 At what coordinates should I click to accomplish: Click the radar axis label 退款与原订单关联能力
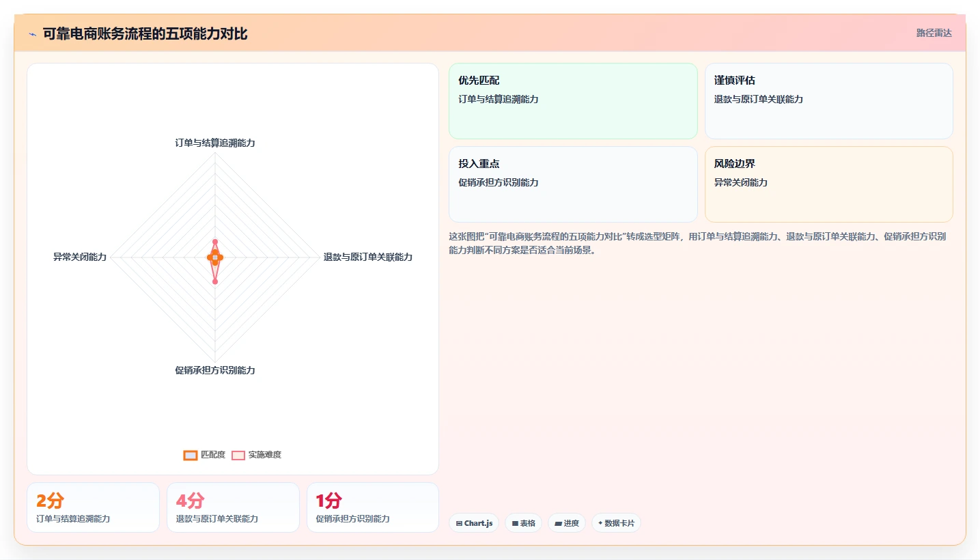(368, 257)
